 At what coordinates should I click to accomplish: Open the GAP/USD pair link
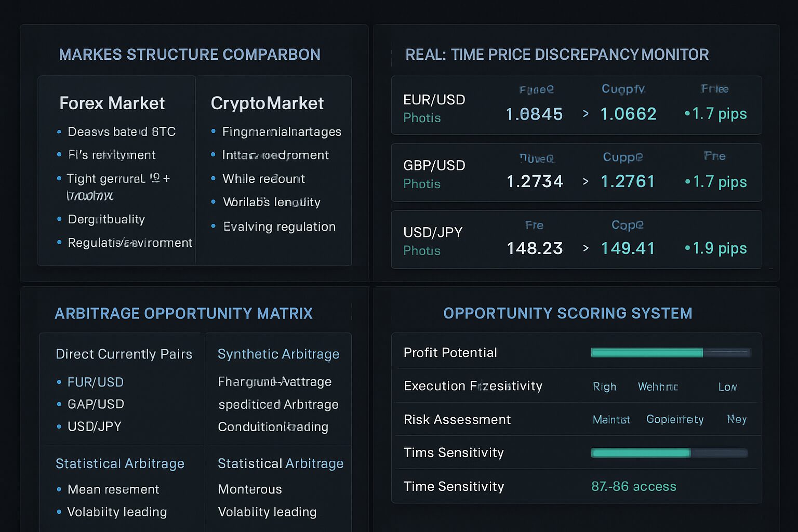96,404
